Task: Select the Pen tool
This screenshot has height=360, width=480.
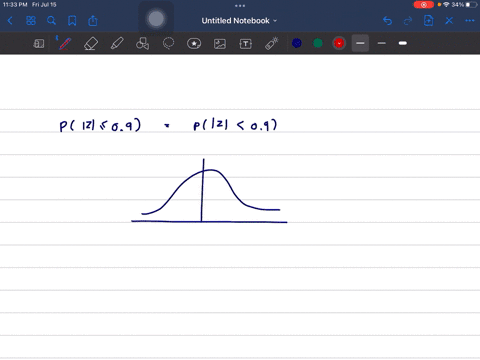Action: [65, 43]
